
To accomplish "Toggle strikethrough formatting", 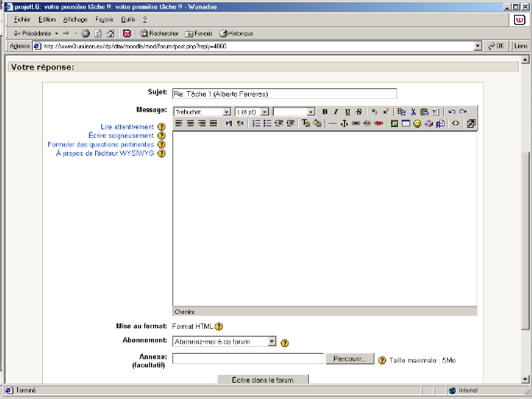I will pos(359,112).
